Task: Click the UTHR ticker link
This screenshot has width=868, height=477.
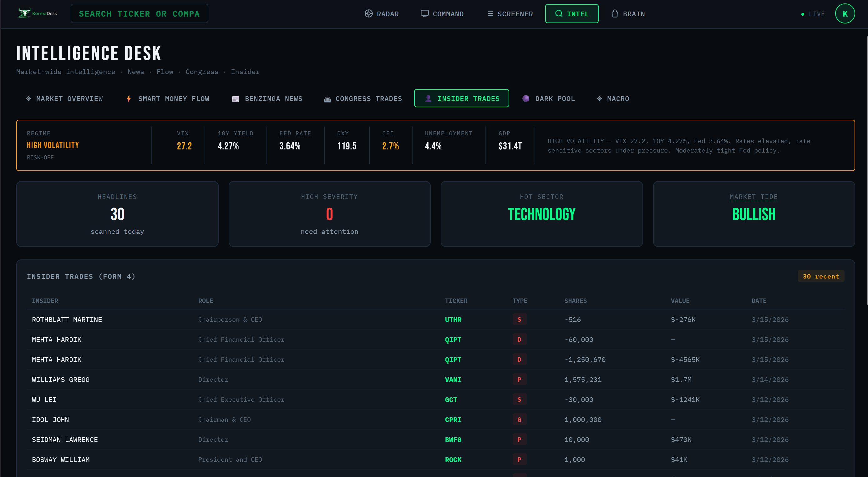Action: (x=453, y=319)
